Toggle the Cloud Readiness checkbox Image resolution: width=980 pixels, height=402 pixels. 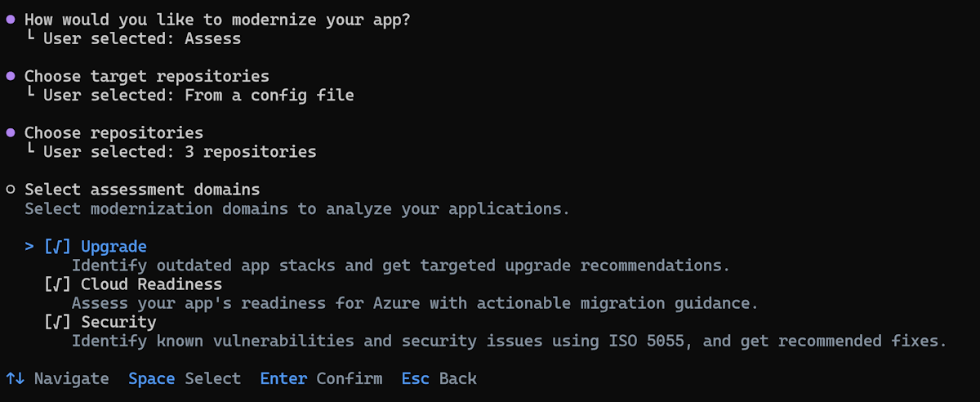[x=58, y=284]
